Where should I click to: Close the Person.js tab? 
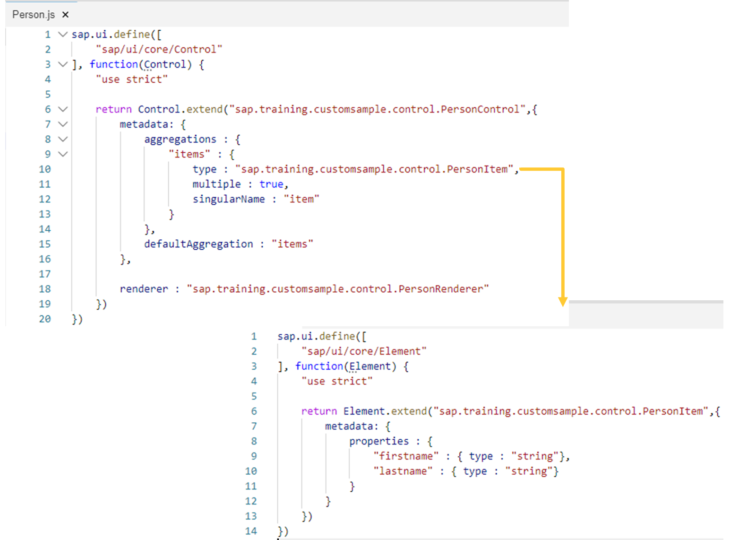(66, 15)
